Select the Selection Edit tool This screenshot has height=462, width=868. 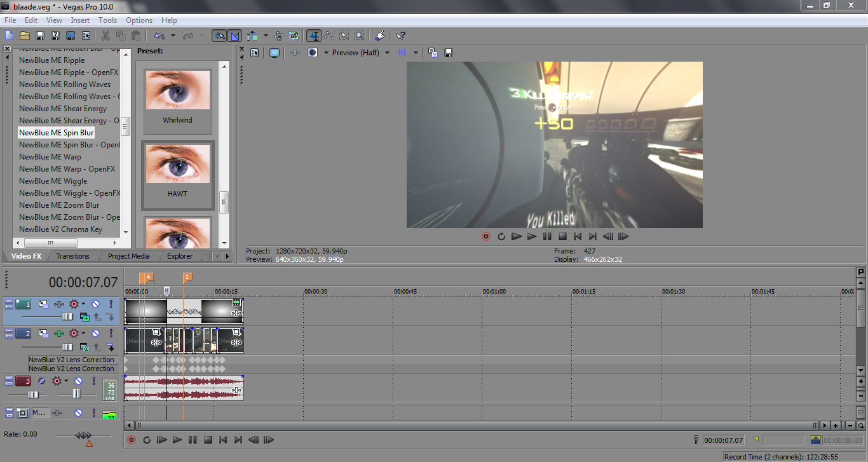point(344,36)
